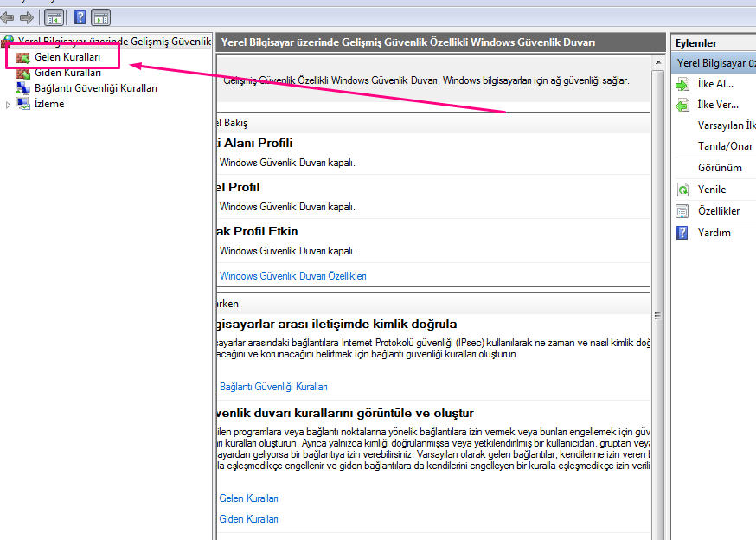The width and height of the screenshot is (756, 540).
Task: Open Windows Güvenlik Duvarı Özellikleri link
Action: tap(292, 276)
